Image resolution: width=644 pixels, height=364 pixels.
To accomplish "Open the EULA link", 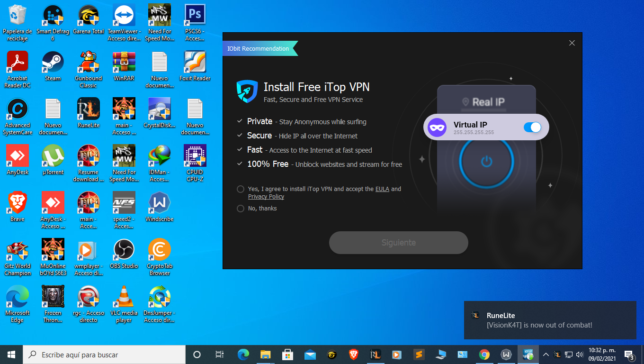I will tap(382, 189).
